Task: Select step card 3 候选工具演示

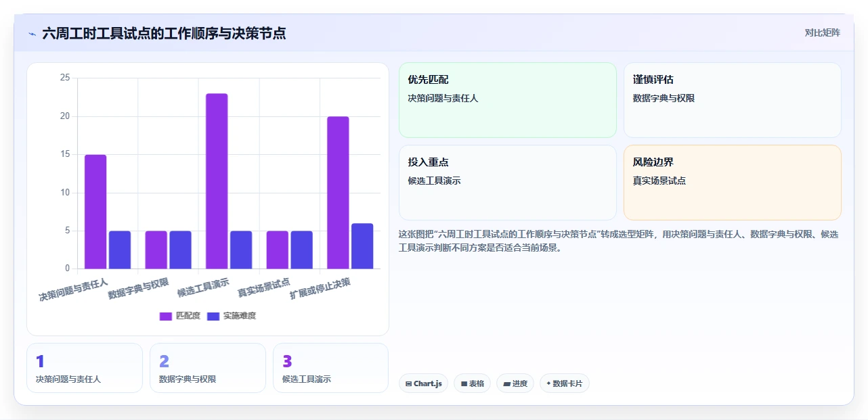Action: 331,368
